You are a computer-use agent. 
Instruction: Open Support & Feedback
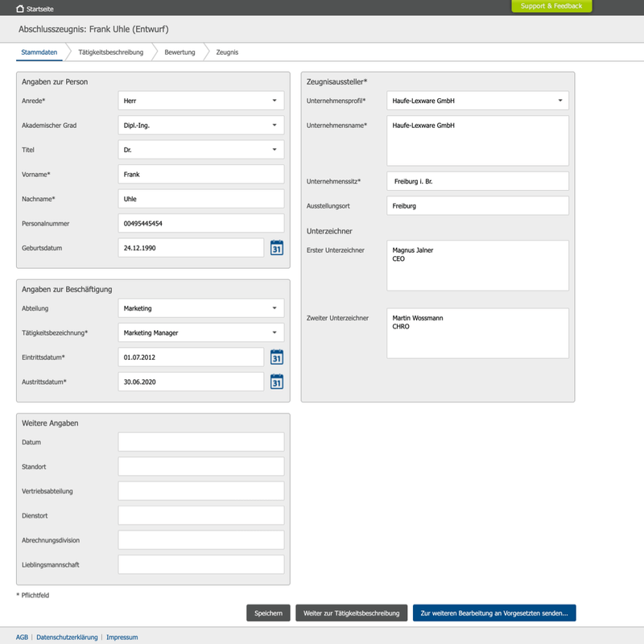[551, 6]
